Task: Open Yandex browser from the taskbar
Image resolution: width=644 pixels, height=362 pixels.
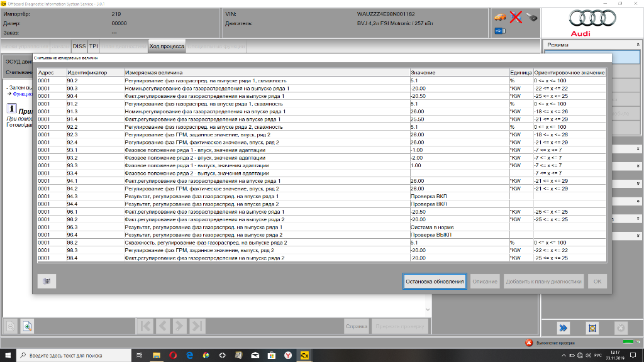Action: pos(288,355)
